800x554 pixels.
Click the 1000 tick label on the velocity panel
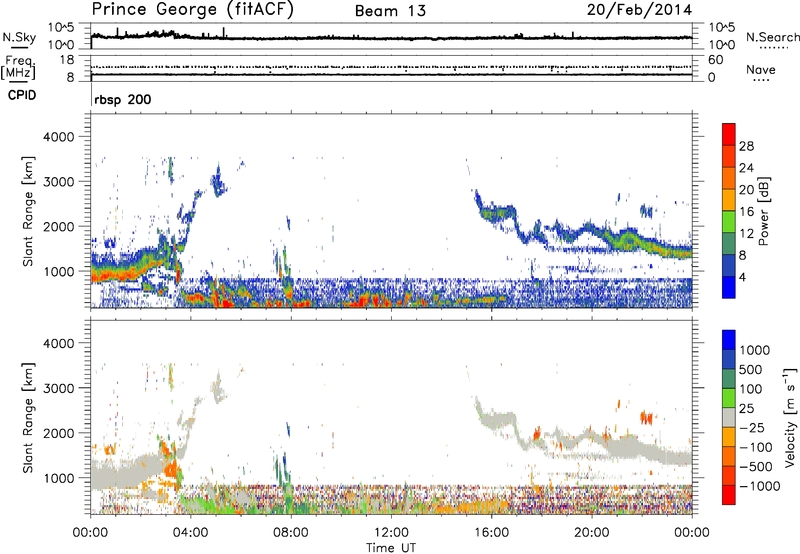59,478
